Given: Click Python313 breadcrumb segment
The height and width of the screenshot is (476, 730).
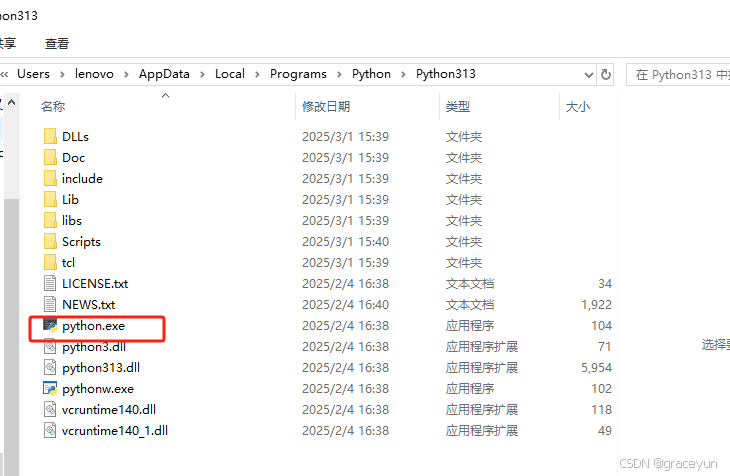Looking at the screenshot, I should (x=446, y=74).
